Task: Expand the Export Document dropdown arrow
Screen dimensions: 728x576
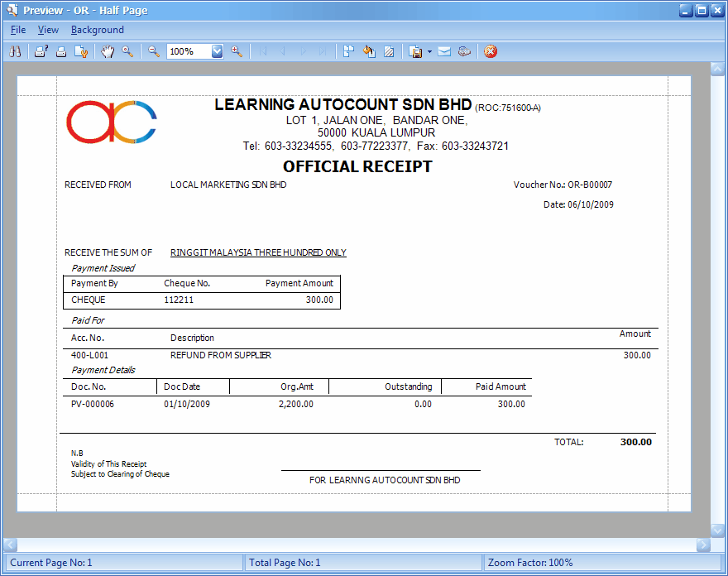Action: (429, 51)
